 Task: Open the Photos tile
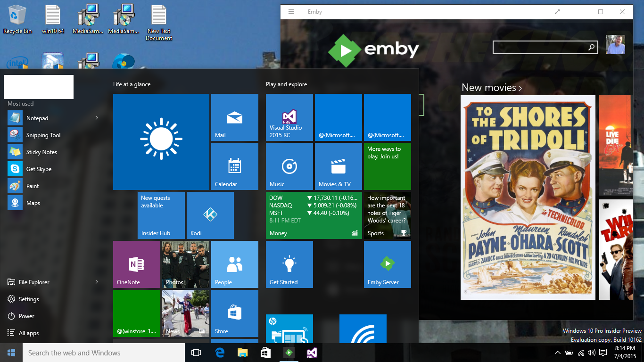coord(186,264)
